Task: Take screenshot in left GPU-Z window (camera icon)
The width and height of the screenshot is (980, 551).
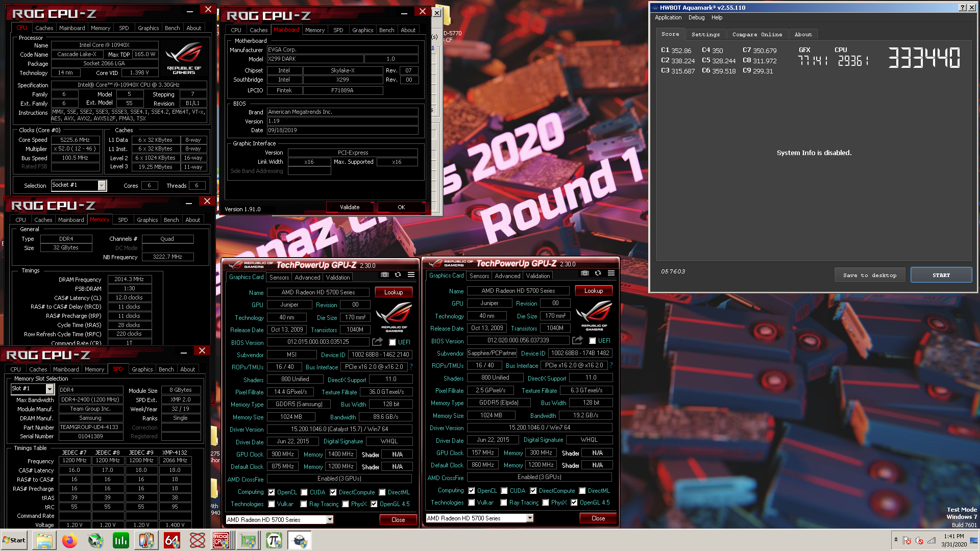Action: 384,274
